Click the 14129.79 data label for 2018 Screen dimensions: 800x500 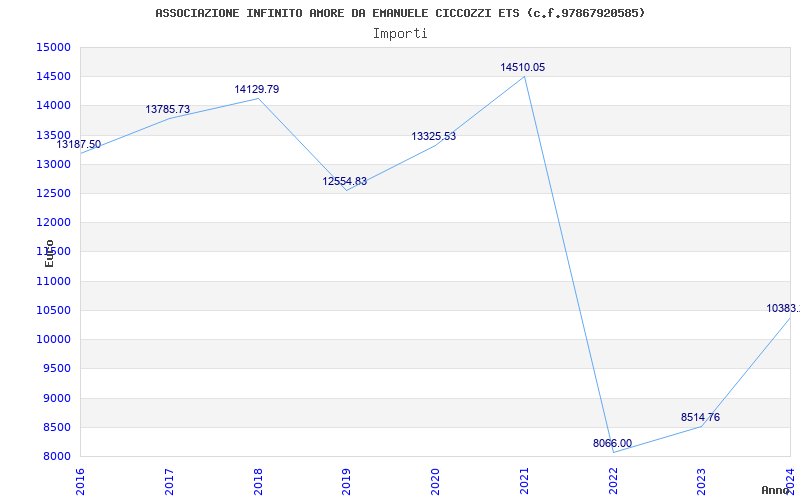[x=257, y=89]
